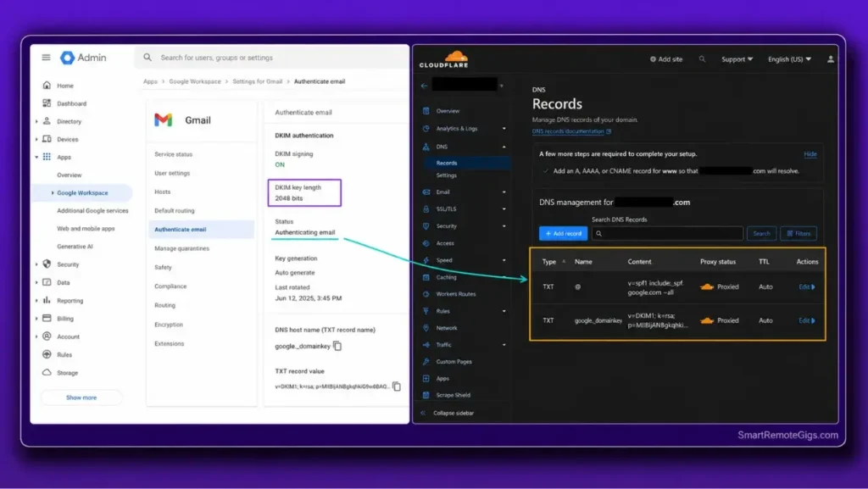
Task: Click the Rules icon in Admin sidebar
Action: 47,354
